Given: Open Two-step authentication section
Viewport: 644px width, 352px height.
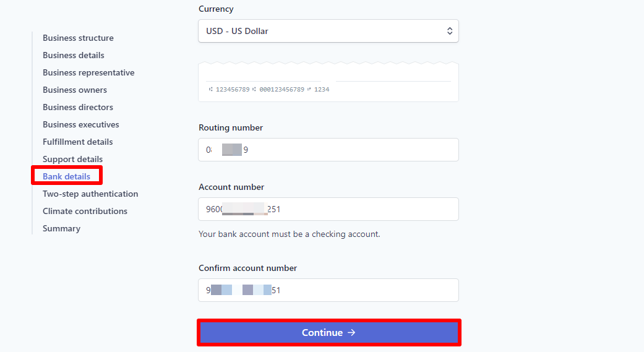Looking at the screenshot, I should pos(90,194).
